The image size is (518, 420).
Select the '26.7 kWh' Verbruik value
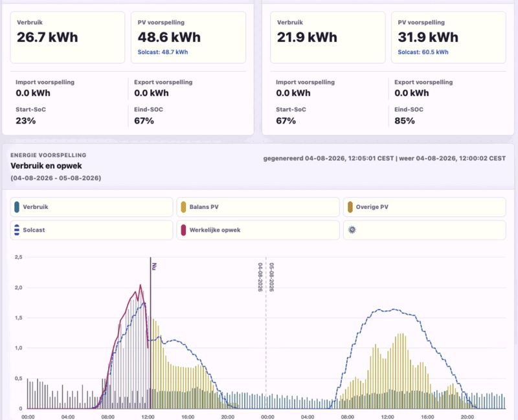pos(47,38)
